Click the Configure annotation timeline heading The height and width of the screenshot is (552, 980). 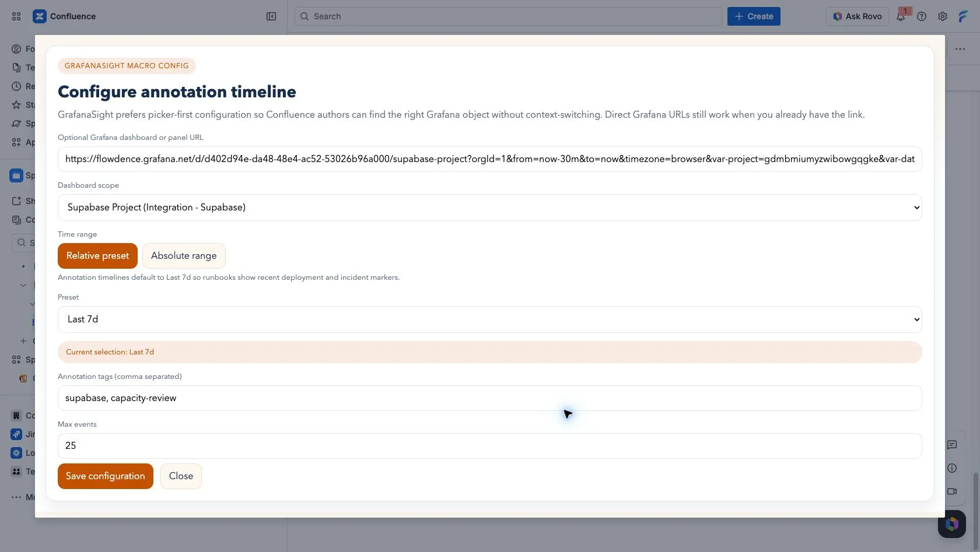click(177, 92)
